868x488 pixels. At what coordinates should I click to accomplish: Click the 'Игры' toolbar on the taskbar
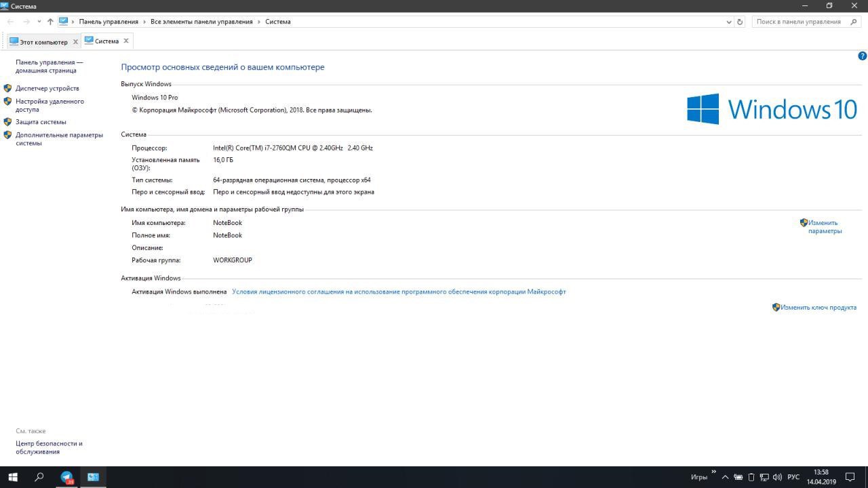(699, 477)
